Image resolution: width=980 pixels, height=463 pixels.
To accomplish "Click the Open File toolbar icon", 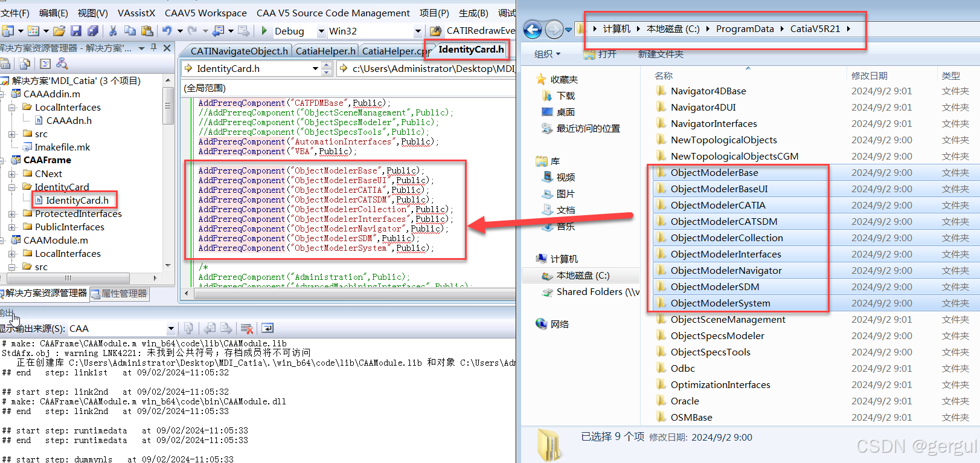I will pos(59,31).
